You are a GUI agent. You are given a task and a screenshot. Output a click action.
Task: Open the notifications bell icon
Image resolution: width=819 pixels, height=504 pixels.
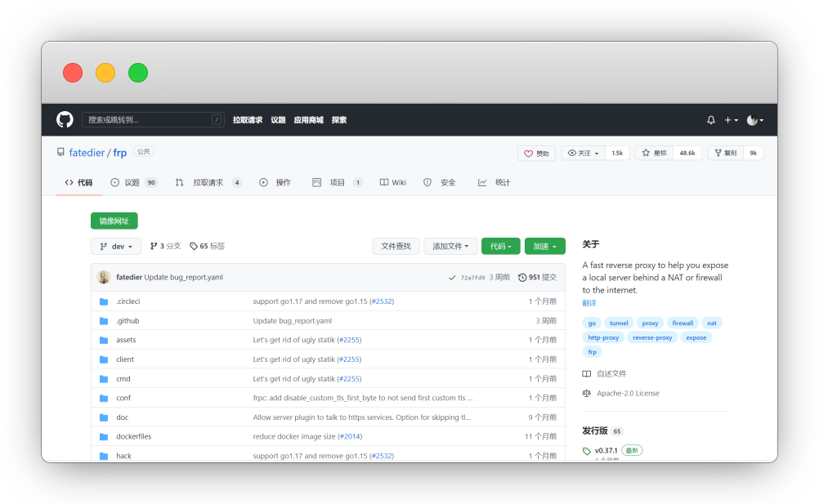coord(711,120)
